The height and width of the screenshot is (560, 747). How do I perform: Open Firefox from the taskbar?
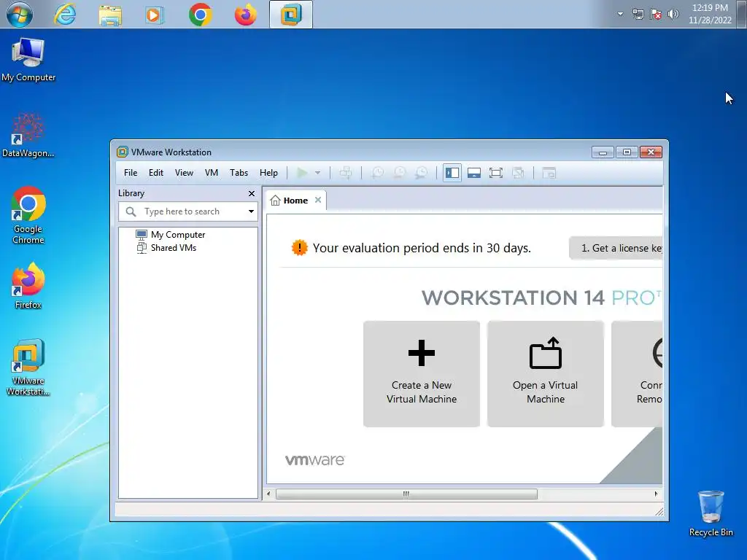pos(245,15)
